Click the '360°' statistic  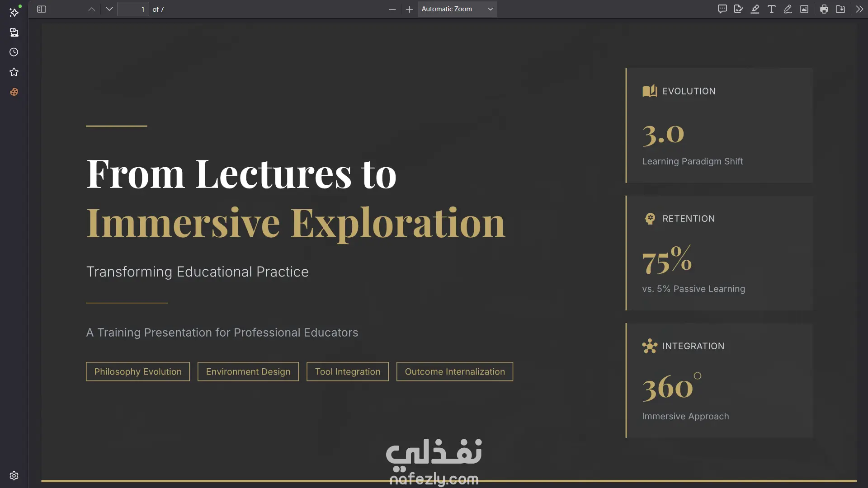click(x=672, y=387)
